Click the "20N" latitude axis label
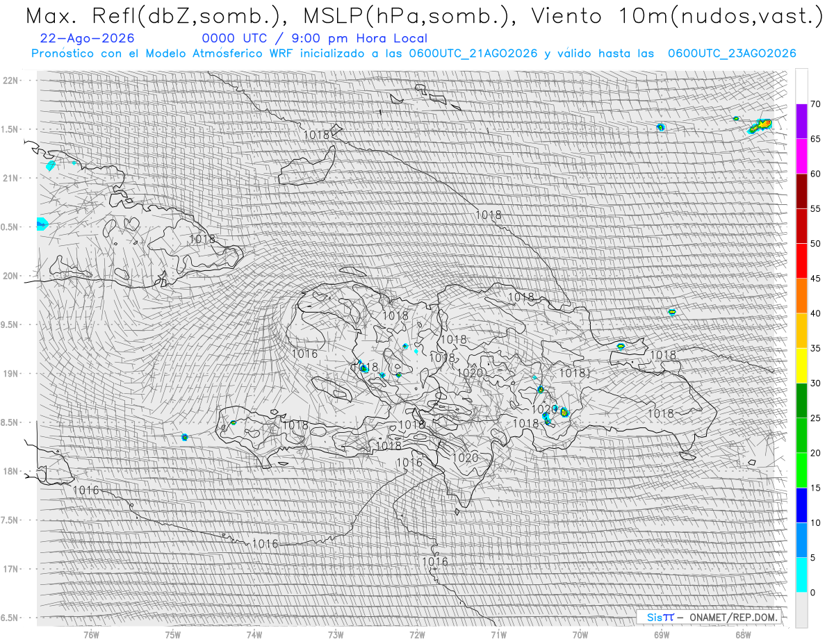 (x=10, y=276)
